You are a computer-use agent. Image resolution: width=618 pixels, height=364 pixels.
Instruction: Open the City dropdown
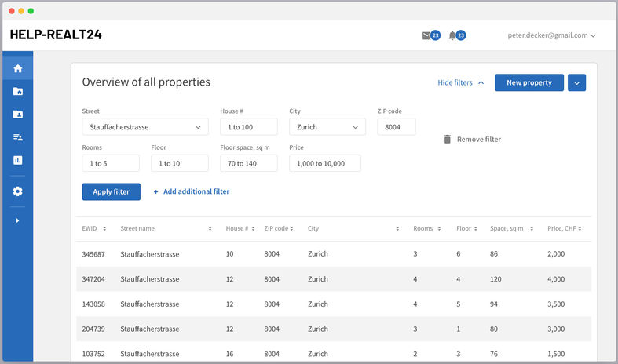(x=327, y=127)
